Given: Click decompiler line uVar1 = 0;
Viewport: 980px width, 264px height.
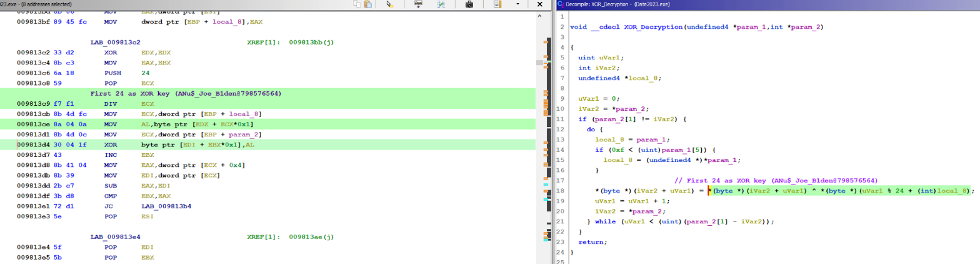Looking at the screenshot, I should coord(598,98).
